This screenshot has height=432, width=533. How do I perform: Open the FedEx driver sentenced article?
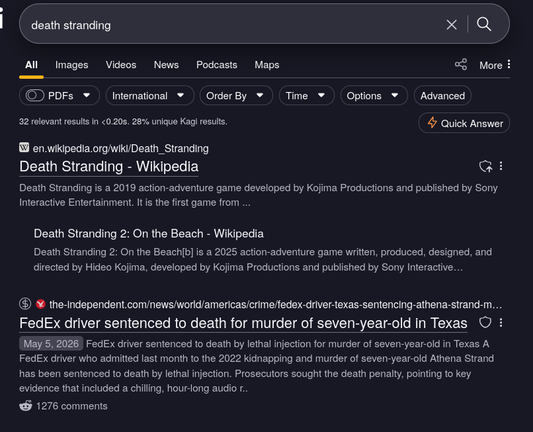click(243, 323)
